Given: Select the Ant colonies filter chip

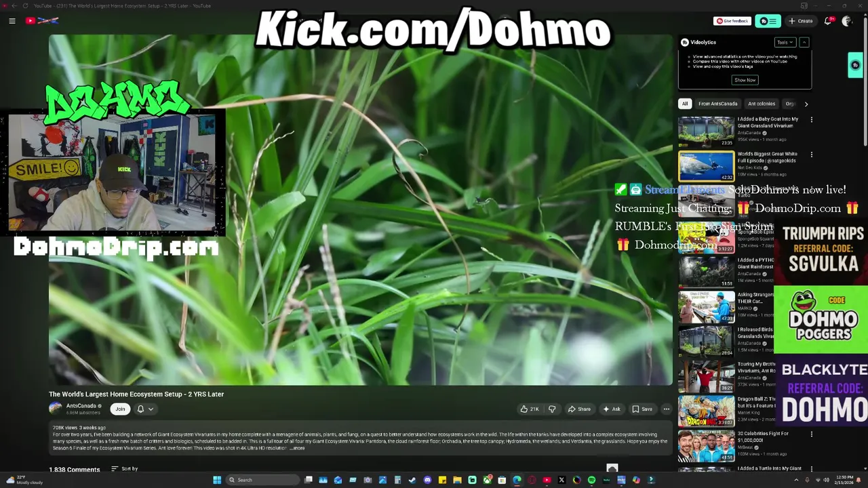Looking at the screenshot, I should (762, 104).
